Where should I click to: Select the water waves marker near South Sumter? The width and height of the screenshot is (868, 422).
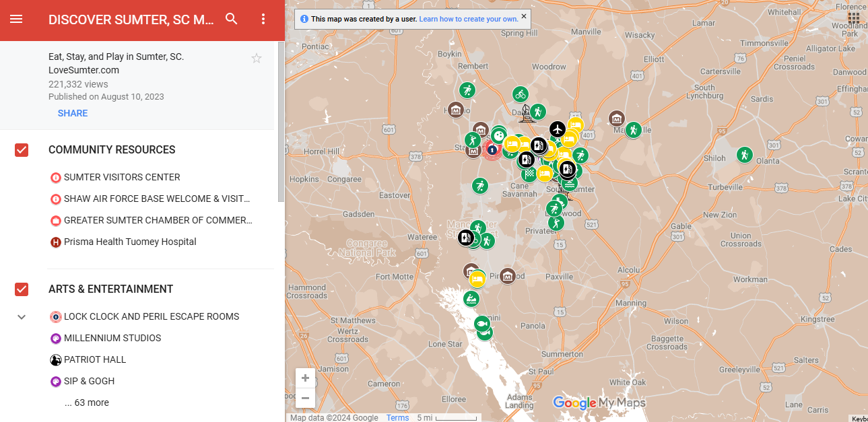570,182
